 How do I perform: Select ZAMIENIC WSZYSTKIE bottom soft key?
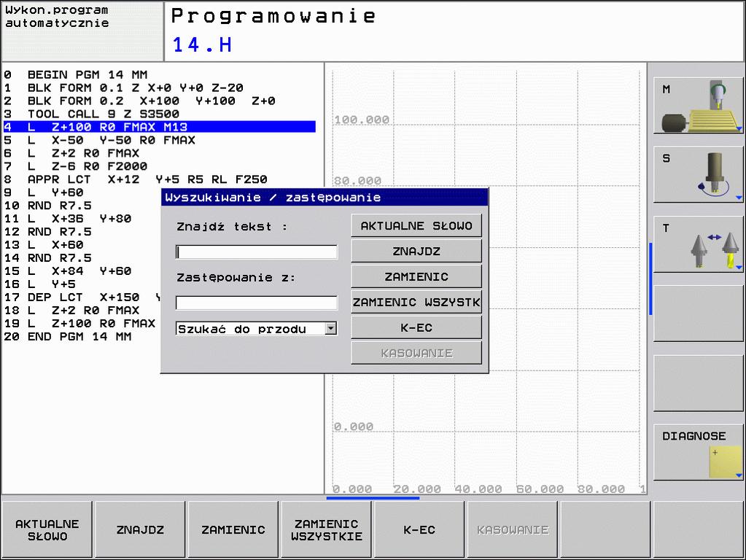point(327,529)
